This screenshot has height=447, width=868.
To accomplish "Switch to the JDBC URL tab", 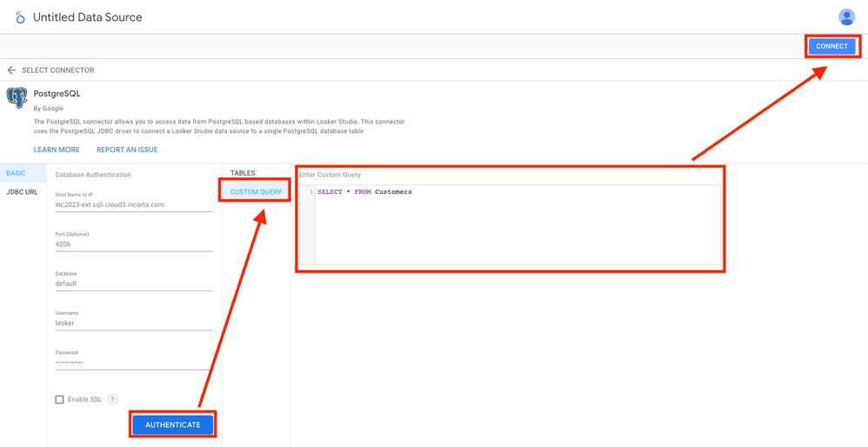I will pyautogui.click(x=22, y=192).
